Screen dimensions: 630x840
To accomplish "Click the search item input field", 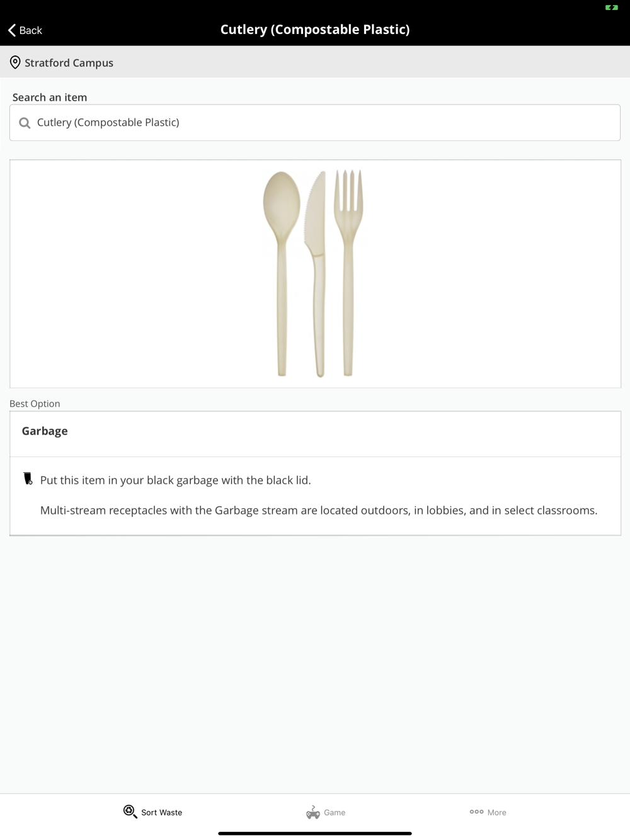I will [315, 123].
